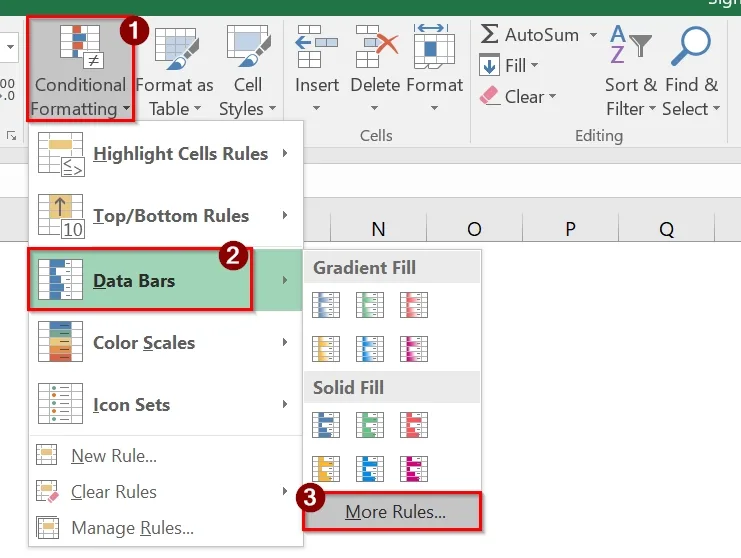This screenshot has height=558, width=741.
Task: Click the Fill down-arrow icon
Action: 490,65
